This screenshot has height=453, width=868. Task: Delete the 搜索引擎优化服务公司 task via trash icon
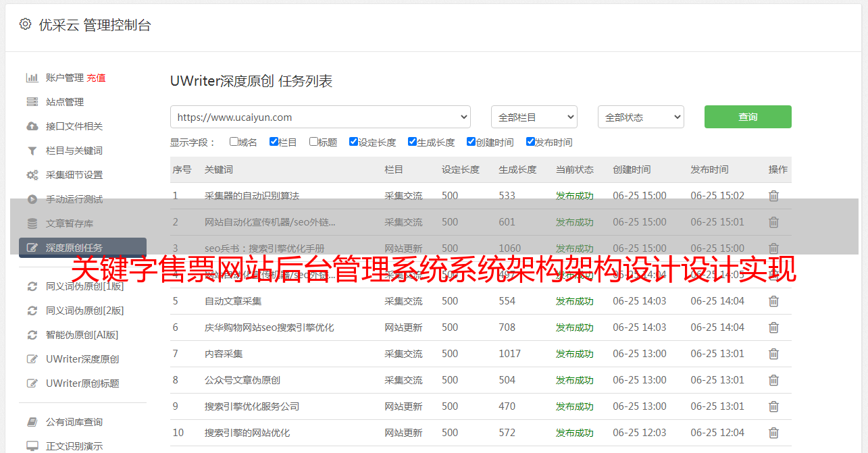(x=773, y=406)
